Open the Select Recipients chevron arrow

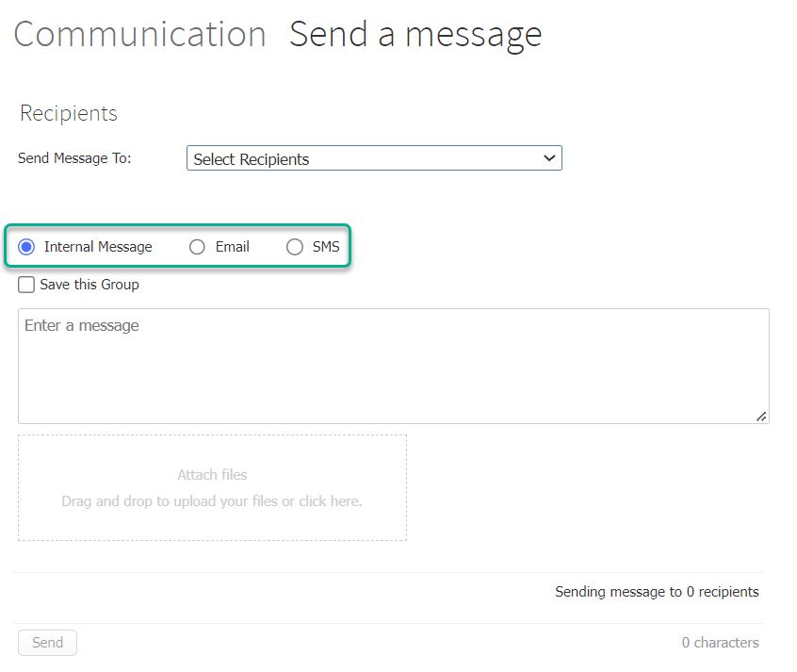click(549, 158)
